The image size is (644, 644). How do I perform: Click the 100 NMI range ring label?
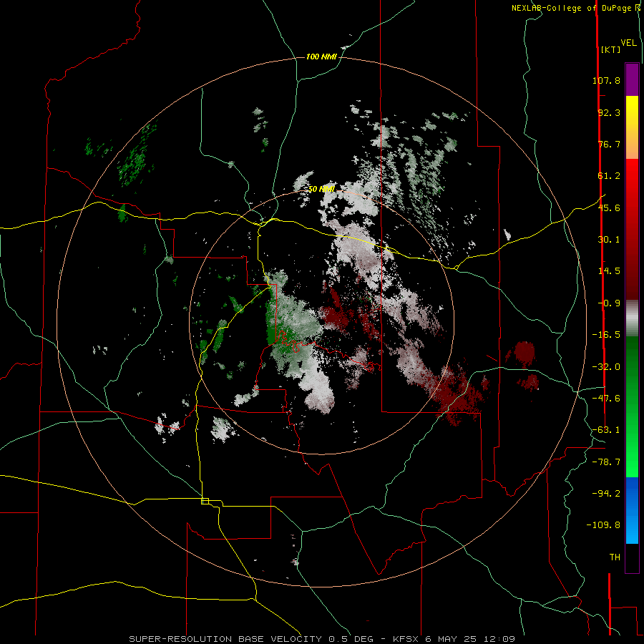321,57
